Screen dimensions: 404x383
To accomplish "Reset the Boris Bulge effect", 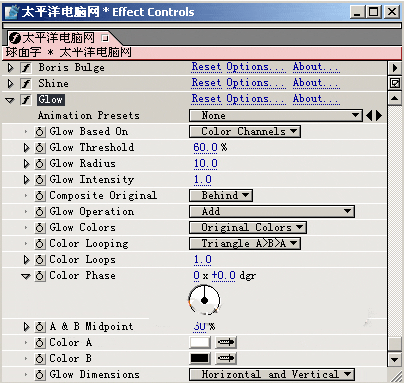I will click(x=206, y=67).
